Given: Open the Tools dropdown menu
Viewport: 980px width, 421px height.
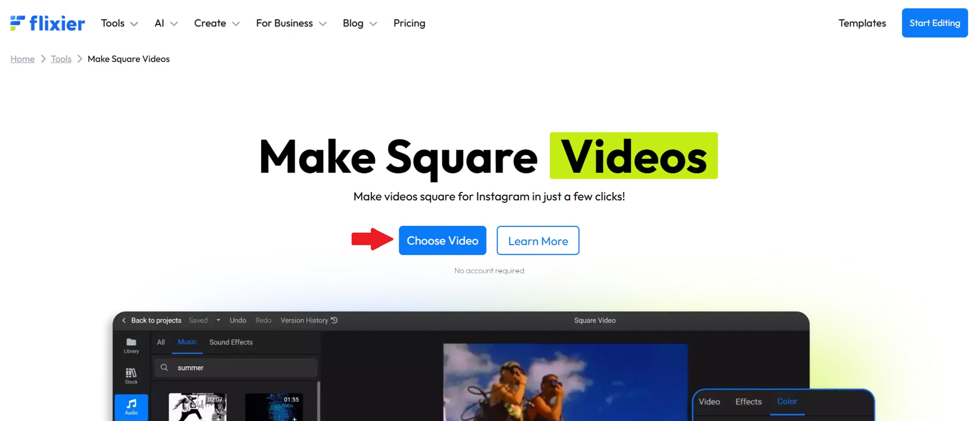Looking at the screenshot, I should (x=119, y=23).
